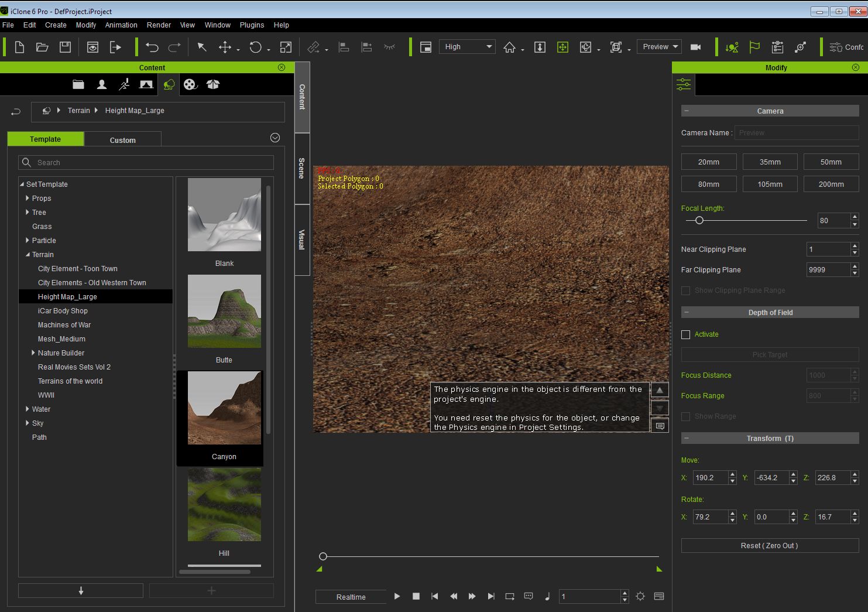
Task: Open the Animation menu
Action: (121, 25)
